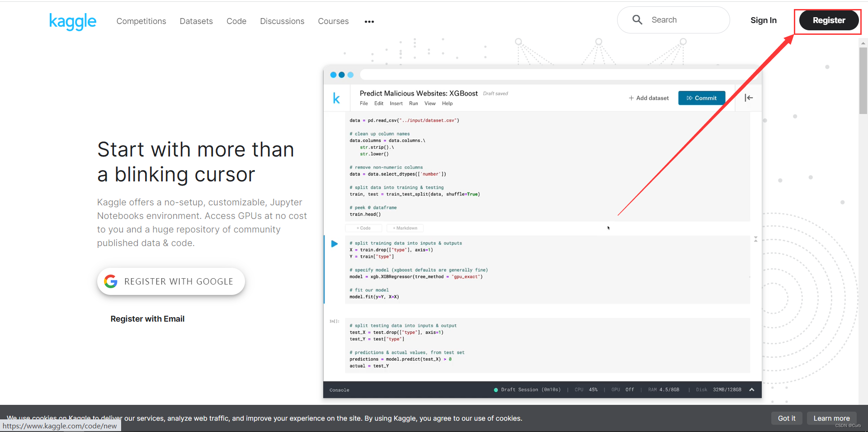Open the Run menu in the notebook
The height and width of the screenshot is (432, 868).
point(414,104)
